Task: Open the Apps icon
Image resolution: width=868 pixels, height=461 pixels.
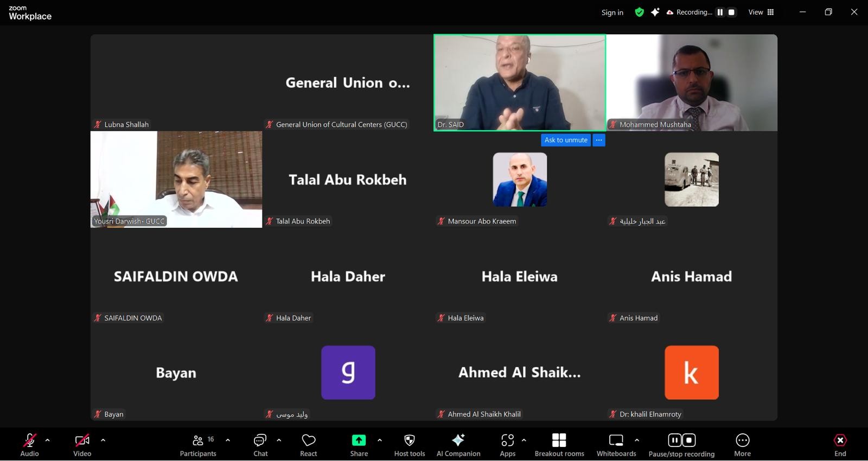Action: click(508, 440)
